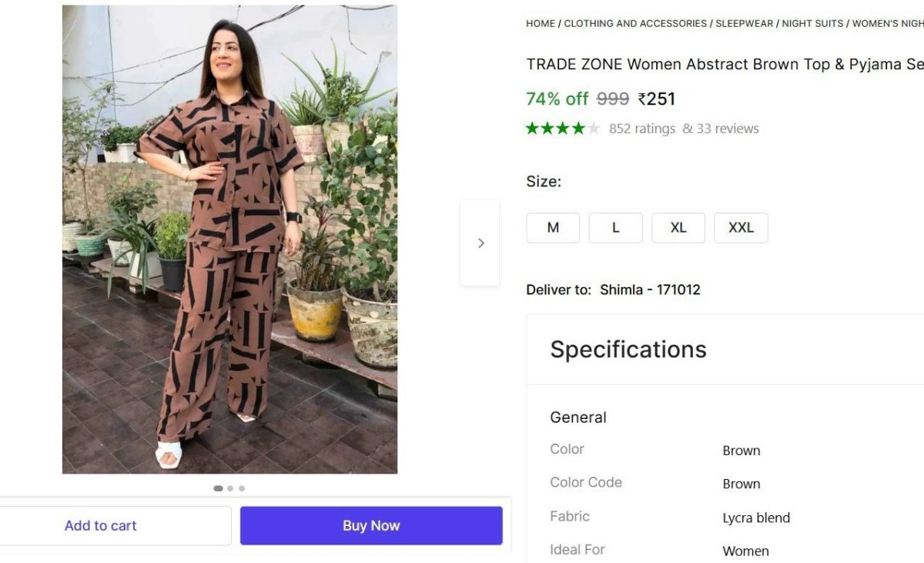Select size XL

[678, 227]
